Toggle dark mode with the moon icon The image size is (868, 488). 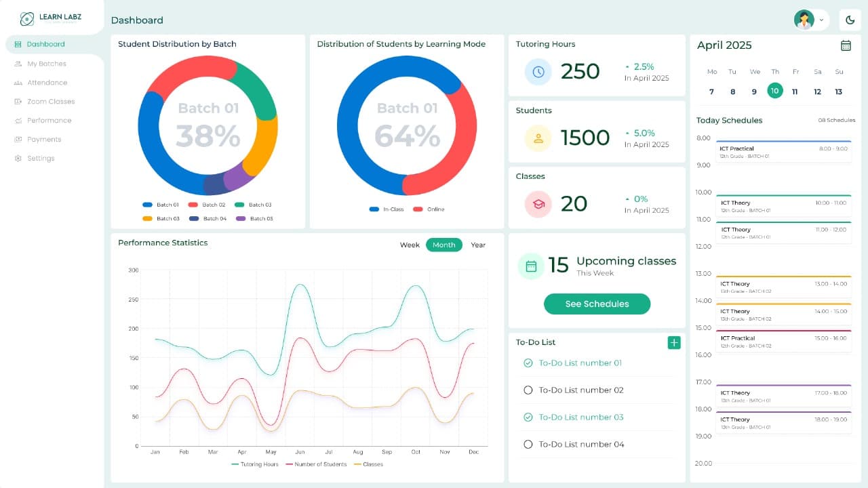pyautogui.click(x=850, y=20)
